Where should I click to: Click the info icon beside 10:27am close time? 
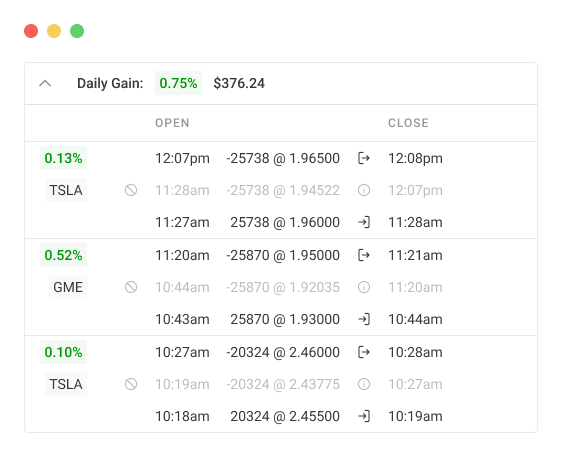pos(364,384)
